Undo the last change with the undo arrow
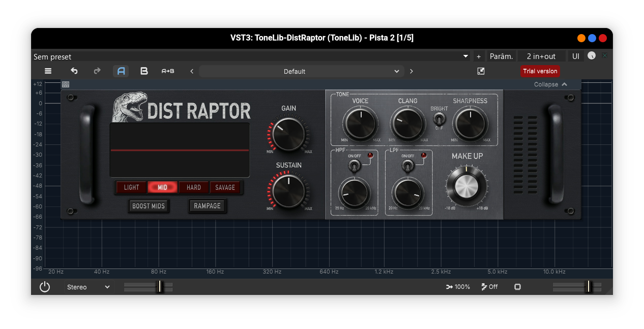Image resolution: width=644 pixels, height=329 pixels. click(74, 71)
